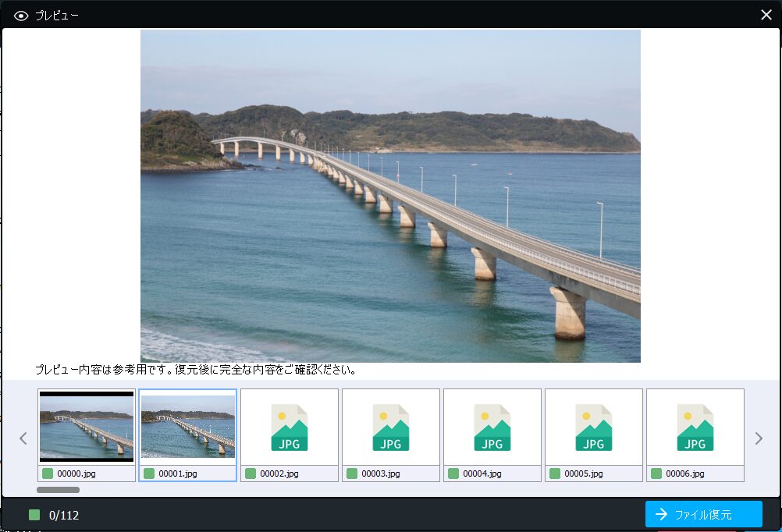Open the 00002.jpg JPG file icon
782x532 pixels.
coord(290,427)
